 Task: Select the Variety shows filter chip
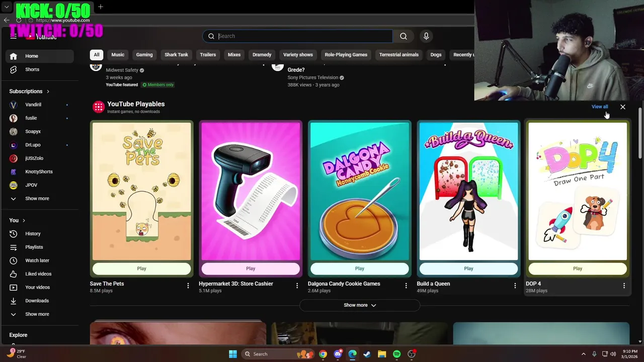tap(298, 55)
